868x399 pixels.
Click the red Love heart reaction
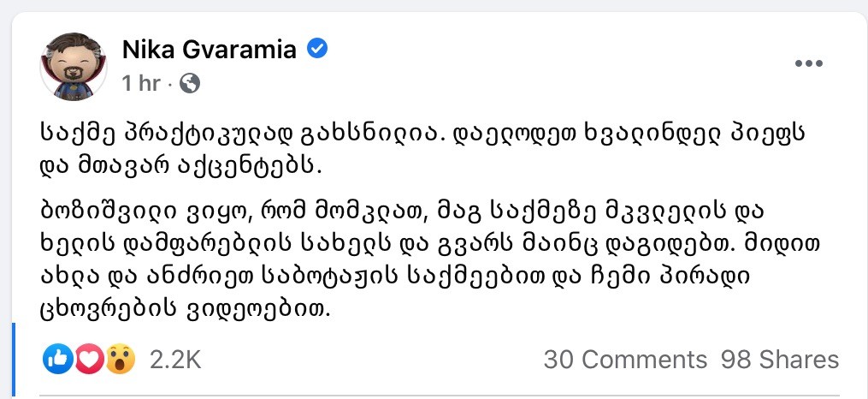(x=90, y=360)
